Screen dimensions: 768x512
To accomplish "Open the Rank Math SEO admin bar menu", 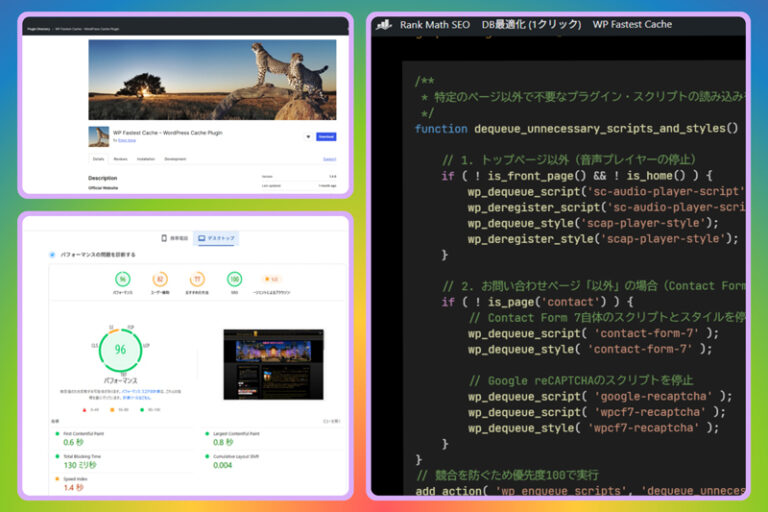I will pyautogui.click(x=434, y=24).
